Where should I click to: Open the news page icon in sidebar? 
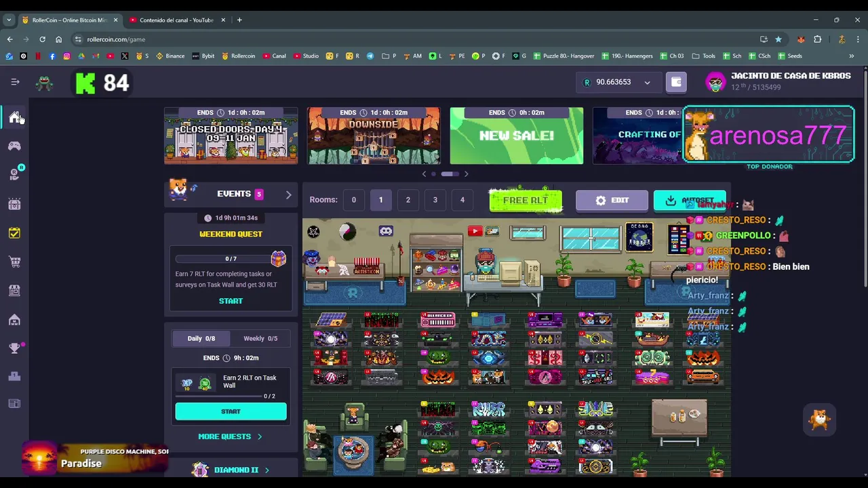point(14,404)
